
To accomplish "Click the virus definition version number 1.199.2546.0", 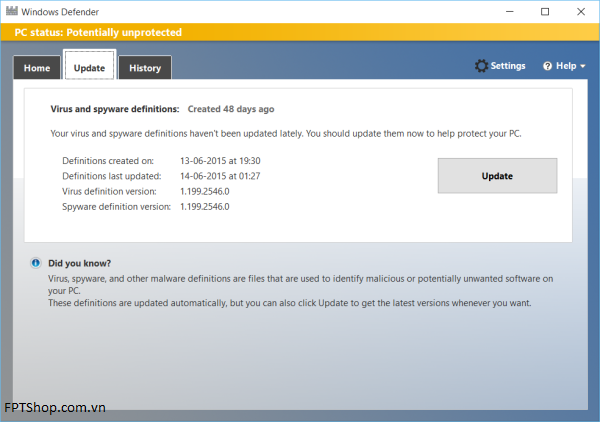I will (205, 191).
